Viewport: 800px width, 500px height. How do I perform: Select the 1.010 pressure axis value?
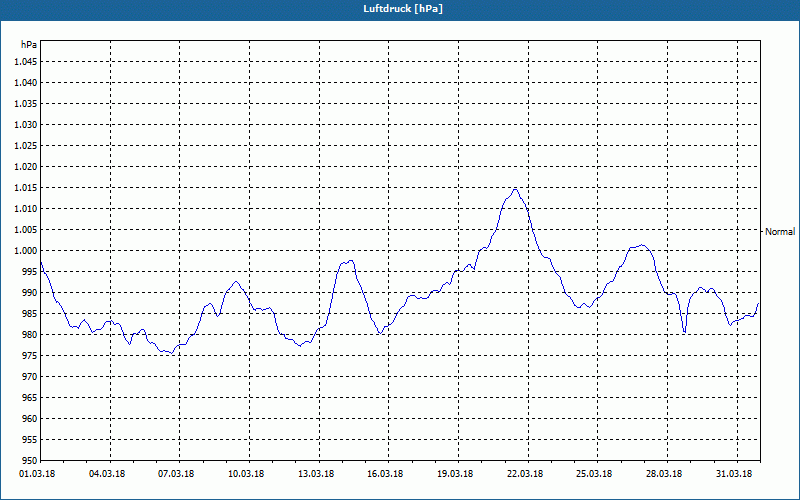click(26, 209)
